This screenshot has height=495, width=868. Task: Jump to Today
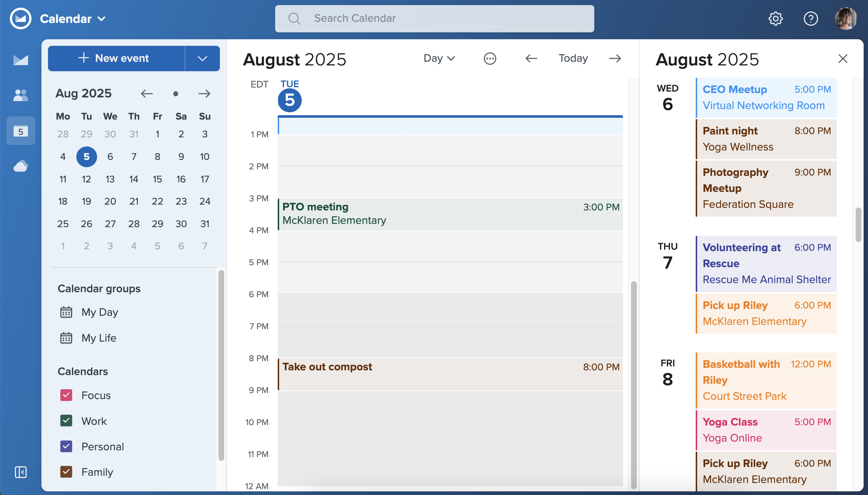573,59
